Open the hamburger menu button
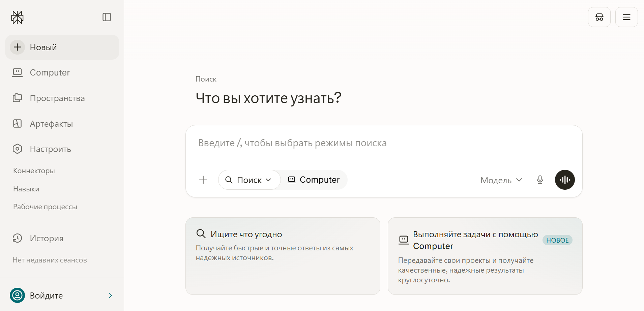 [626, 17]
